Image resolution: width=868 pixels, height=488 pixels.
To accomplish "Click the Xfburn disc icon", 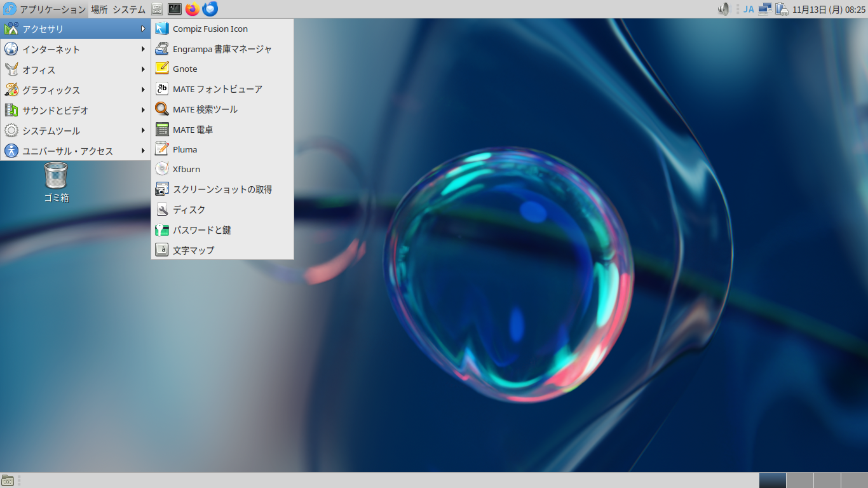I will coord(162,169).
